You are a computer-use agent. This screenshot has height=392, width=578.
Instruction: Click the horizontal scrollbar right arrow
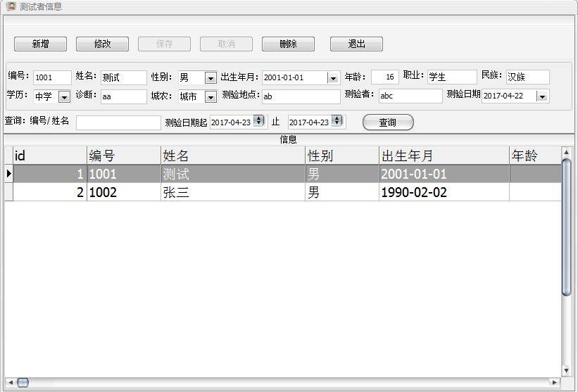point(554,382)
